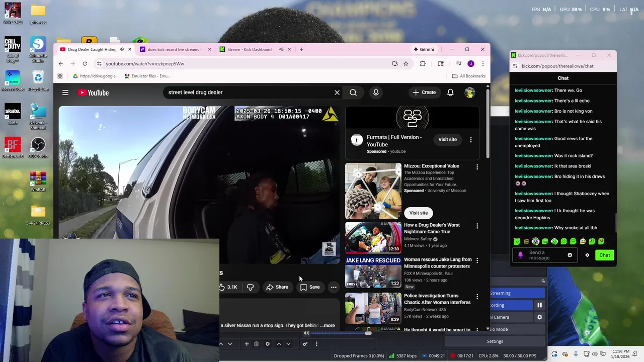Move OBS source up with arrow
The image size is (644, 362).
(x=279, y=344)
